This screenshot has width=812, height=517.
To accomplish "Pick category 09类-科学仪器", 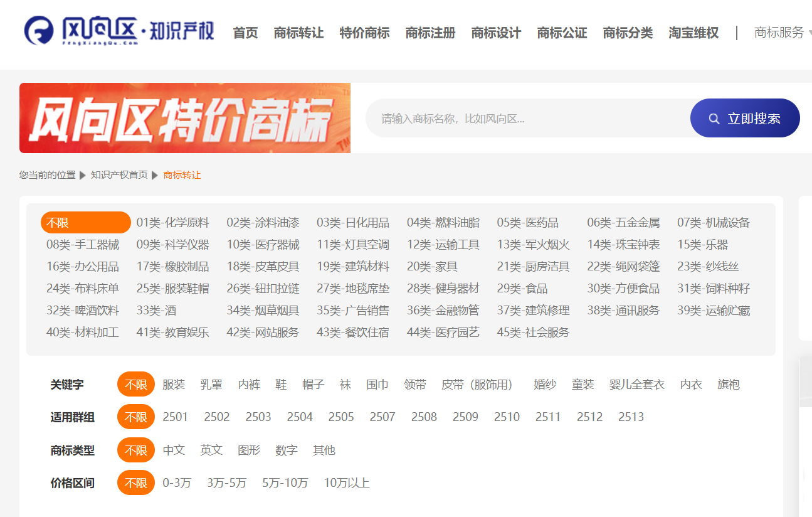I will click(x=172, y=245).
